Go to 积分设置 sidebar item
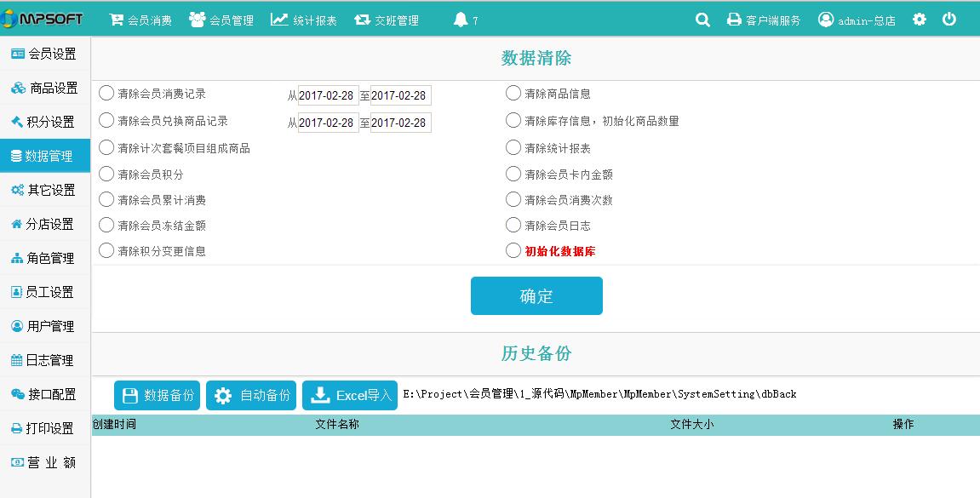Image resolution: width=980 pixels, height=498 pixels. [45, 122]
